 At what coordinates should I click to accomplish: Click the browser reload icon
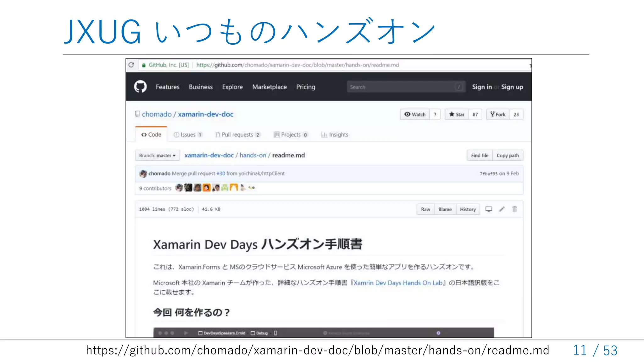(131, 65)
